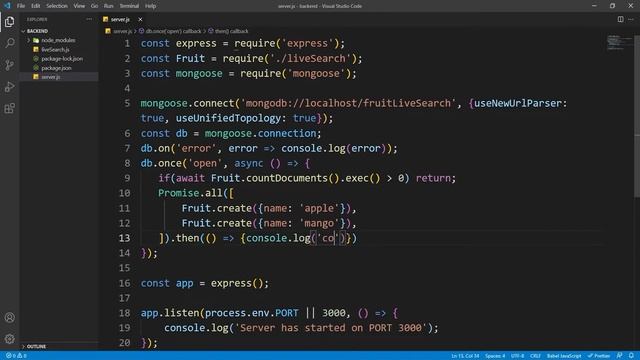Open the View menu
The height and width of the screenshot is (360, 640).
[79, 6]
